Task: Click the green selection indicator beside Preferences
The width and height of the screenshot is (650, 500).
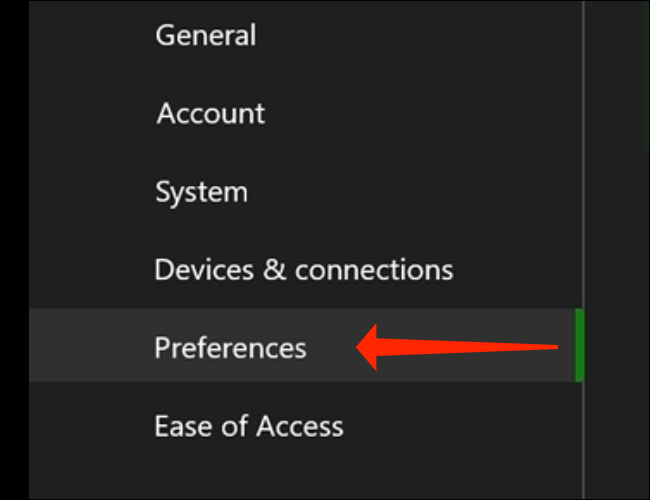Action: (x=578, y=345)
